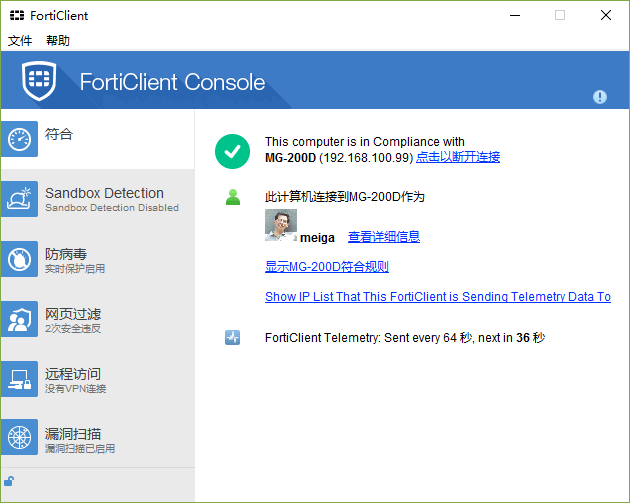Open the 远程访问 tab

pos(98,379)
